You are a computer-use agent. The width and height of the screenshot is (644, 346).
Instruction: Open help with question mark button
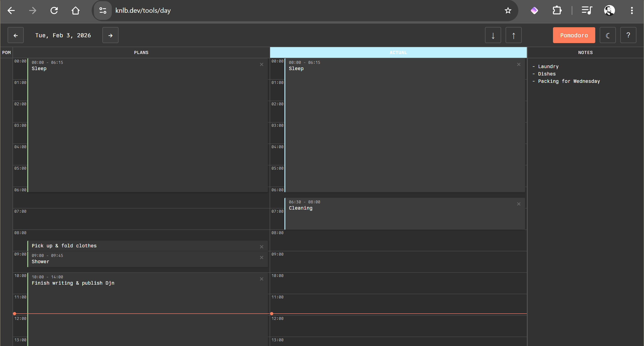[628, 35]
